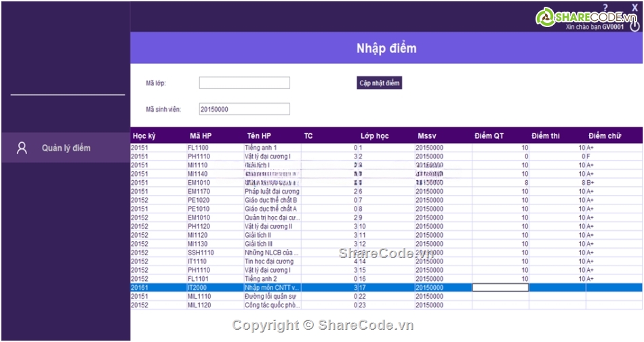Click the 20161 semester cell
The image size is (644, 342).
click(159, 287)
